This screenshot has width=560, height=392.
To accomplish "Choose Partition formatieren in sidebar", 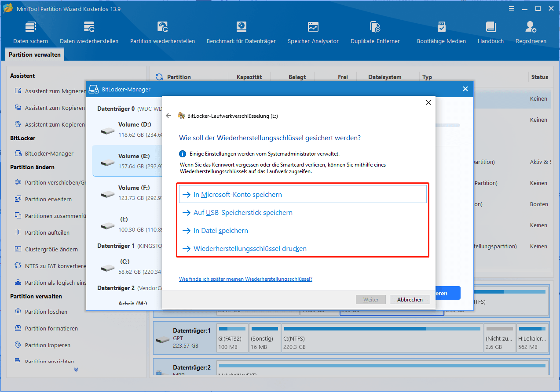I will point(46,328).
